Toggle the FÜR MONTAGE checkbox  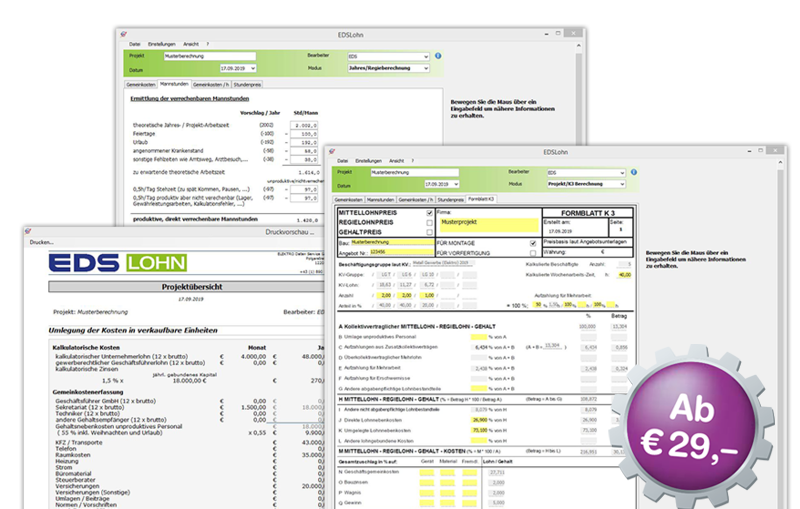(533, 243)
